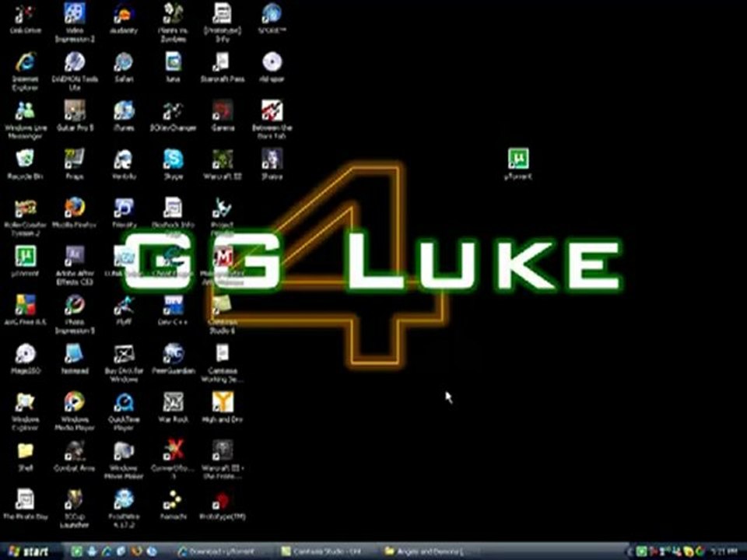Launch Plants vs. Zombies from the desktop
Viewport: 747px width, 560px height.
173,23
